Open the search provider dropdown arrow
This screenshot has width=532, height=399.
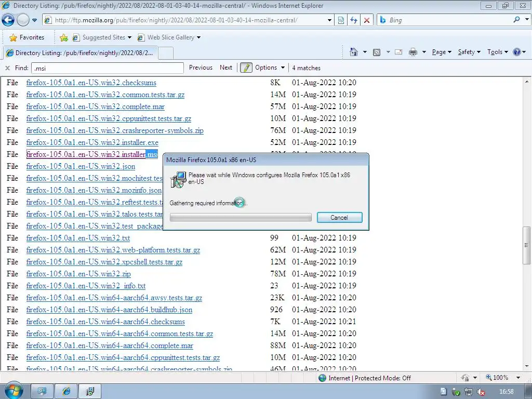[527, 20]
